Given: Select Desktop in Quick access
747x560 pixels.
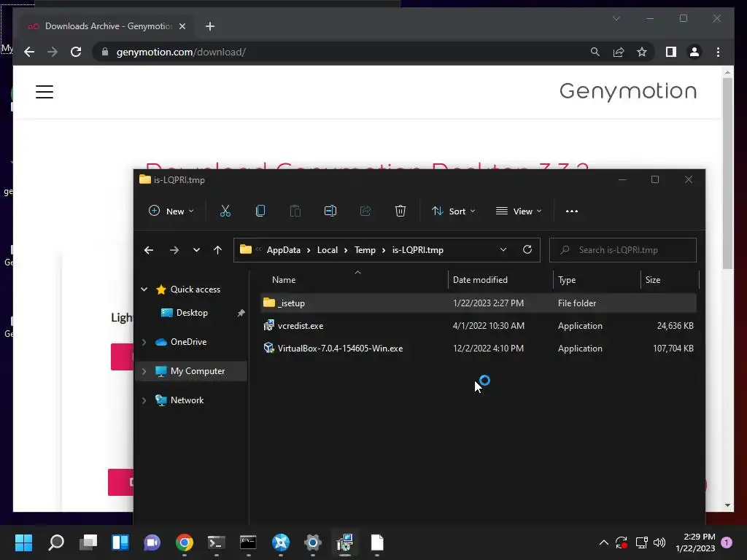Looking at the screenshot, I should click(x=192, y=312).
